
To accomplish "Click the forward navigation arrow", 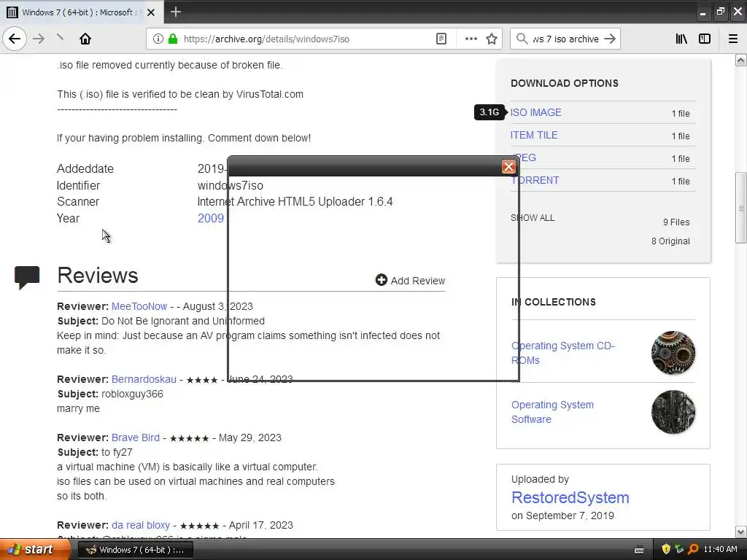I will tap(39, 39).
